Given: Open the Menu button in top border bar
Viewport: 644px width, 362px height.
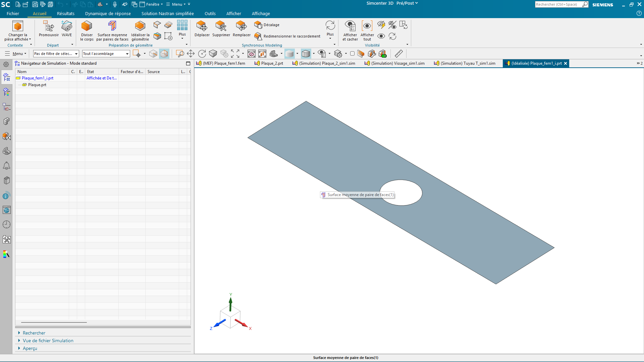Looking at the screenshot, I should [176, 4].
